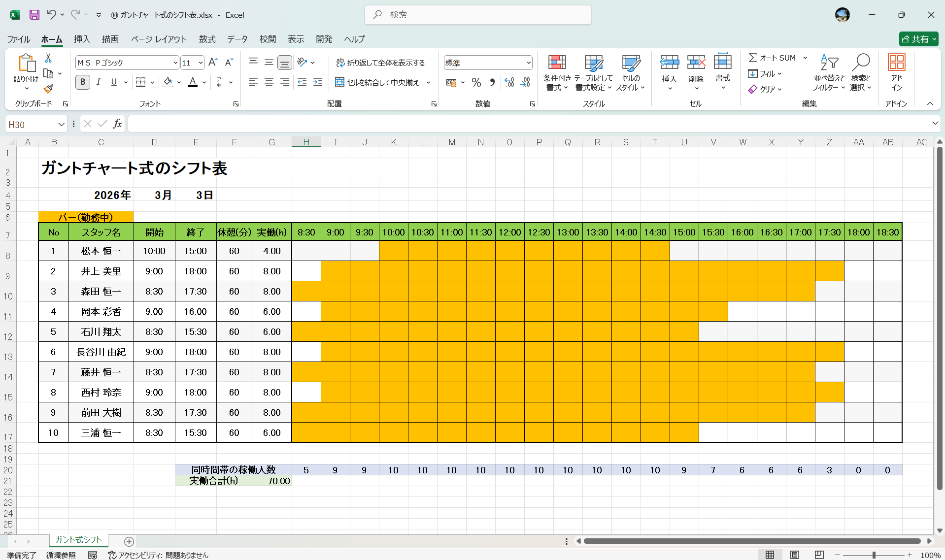Open Find & Select (検索と選択)
Screen dimensions: 945x560
(861, 73)
